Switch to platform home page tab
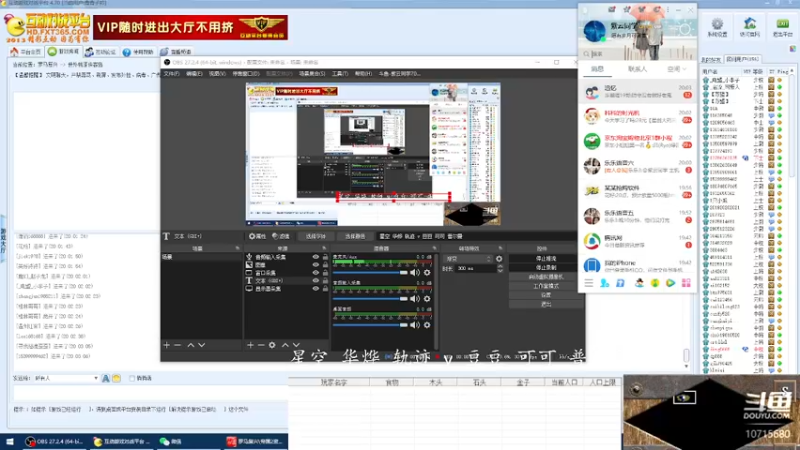This screenshot has height=450, width=800. pos(26,52)
